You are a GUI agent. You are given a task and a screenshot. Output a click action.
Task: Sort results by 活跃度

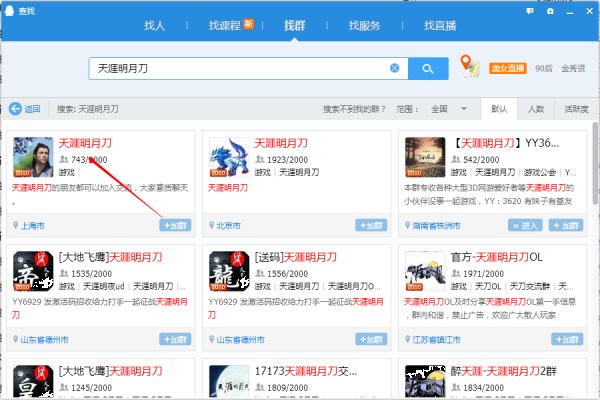pos(576,109)
